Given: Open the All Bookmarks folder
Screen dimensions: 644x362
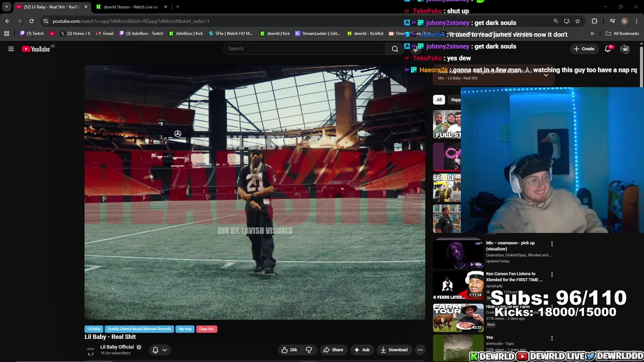Looking at the screenshot, I should point(622,34).
